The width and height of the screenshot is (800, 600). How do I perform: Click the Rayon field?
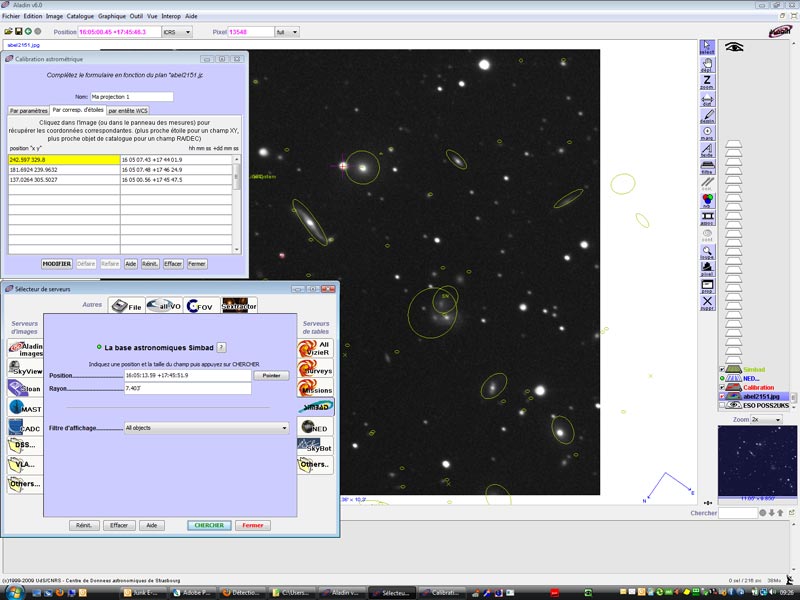(188, 389)
